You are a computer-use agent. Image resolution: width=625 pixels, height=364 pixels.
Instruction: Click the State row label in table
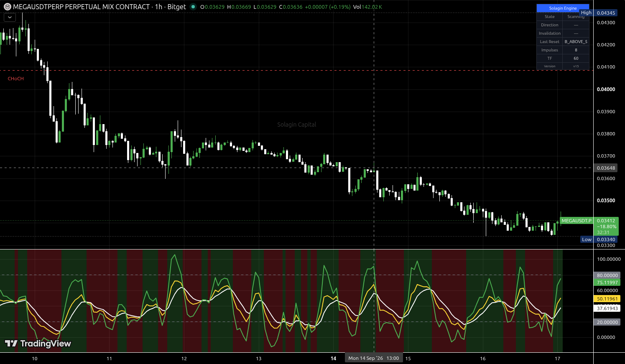(x=550, y=17)
